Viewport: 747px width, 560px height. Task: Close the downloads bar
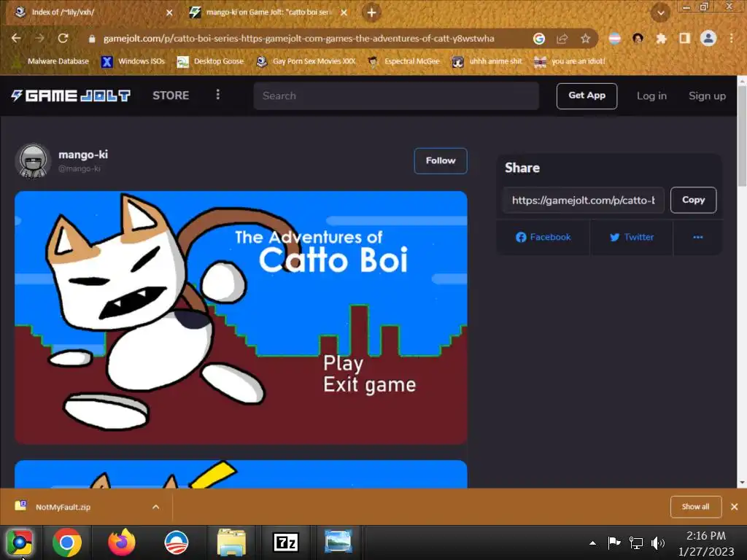[734, 507]
